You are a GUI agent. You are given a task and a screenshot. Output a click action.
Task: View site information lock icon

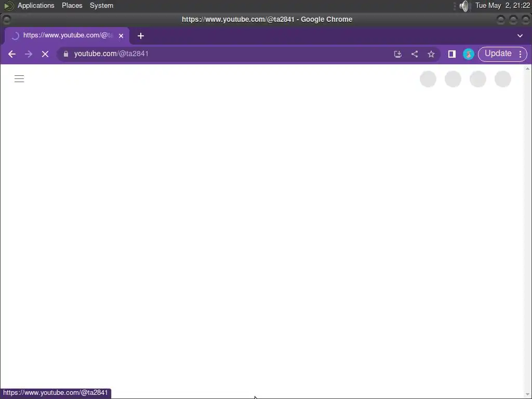[66, 54]
